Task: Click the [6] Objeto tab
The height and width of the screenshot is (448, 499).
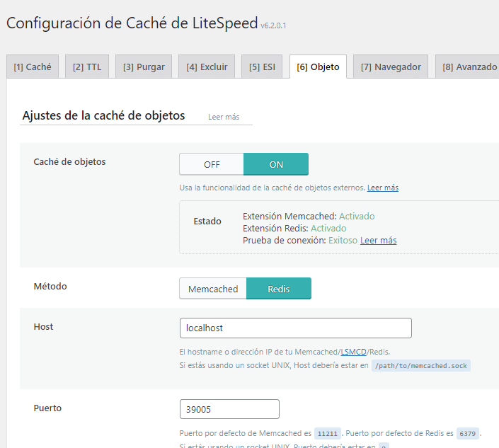Action: pyautogui.click(x=318, y=67)
